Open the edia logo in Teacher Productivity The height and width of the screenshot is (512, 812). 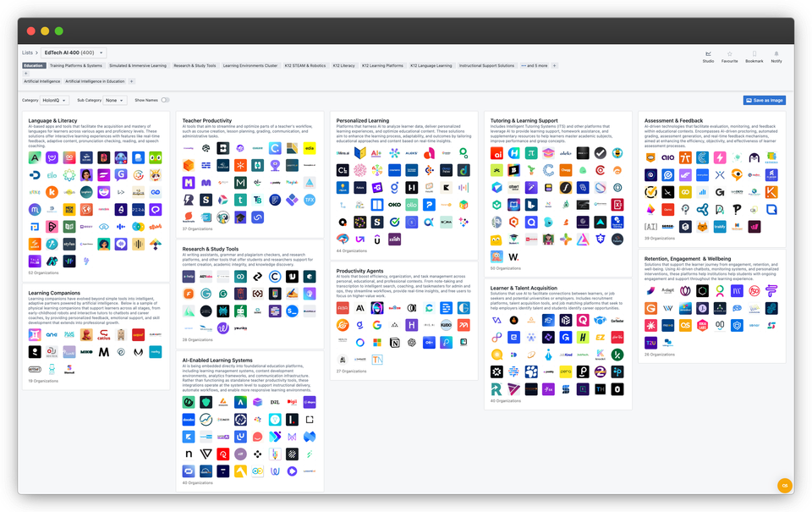(310, 148)
